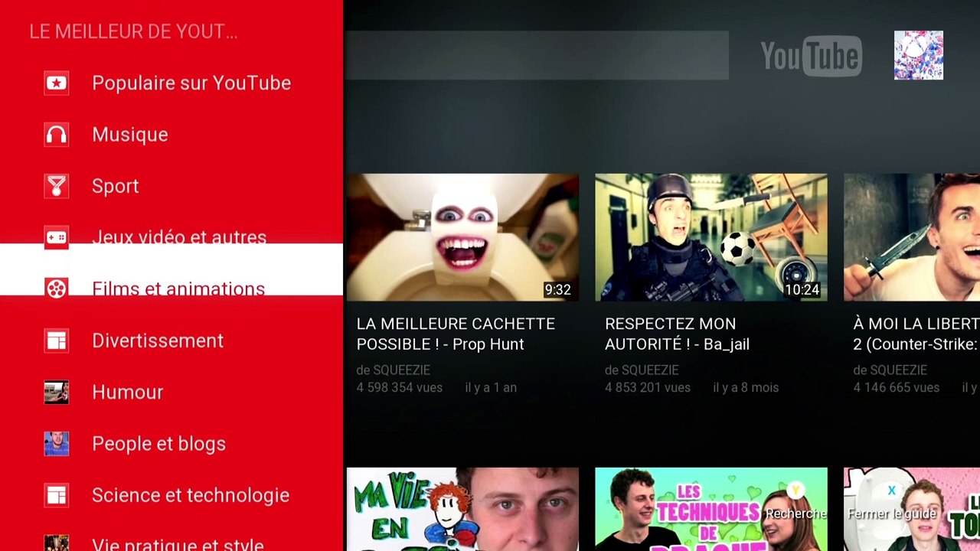Click title RESPECTEZ MON AUTORITÉ ! - Ba_jail

[677, 334]
